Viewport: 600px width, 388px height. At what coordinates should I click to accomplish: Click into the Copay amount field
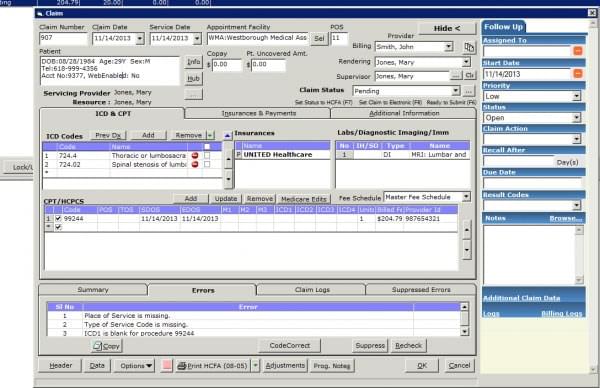[x=227, y=64]
